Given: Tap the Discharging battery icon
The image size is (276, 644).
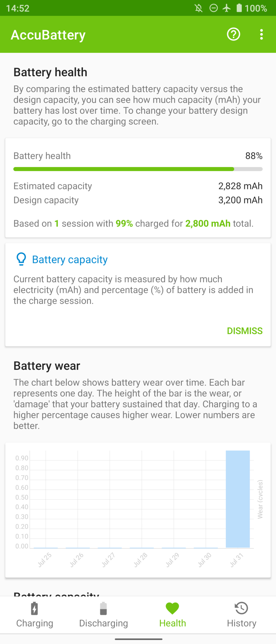Looking at the screenshot, I should (103, 608).
